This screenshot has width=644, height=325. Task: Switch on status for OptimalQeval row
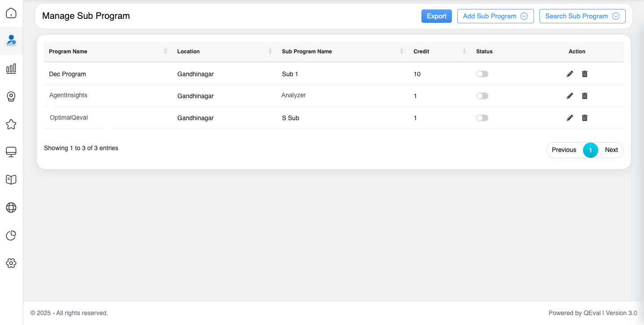pos(482,118)
